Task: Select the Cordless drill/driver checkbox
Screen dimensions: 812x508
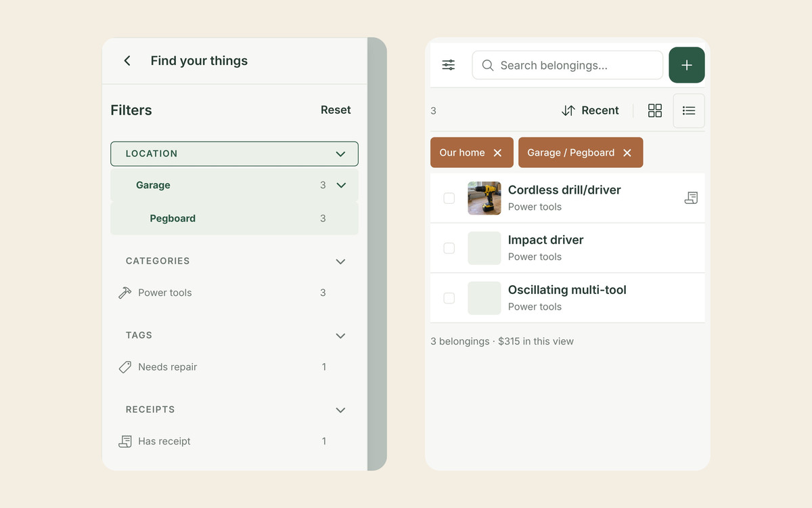Action: (449, 198)
